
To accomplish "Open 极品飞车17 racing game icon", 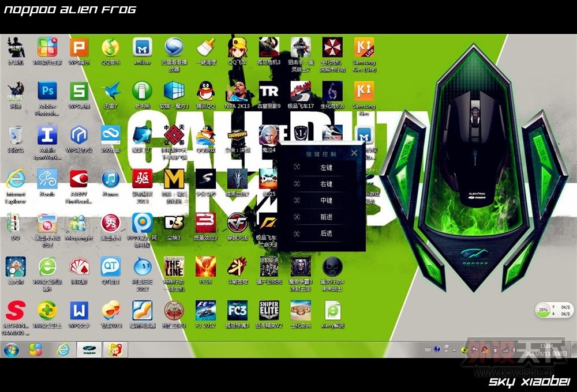I will pos(301,91).
